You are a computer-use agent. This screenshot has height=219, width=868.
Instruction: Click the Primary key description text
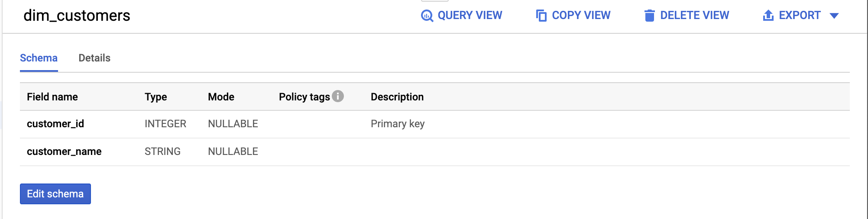point(398,124)
